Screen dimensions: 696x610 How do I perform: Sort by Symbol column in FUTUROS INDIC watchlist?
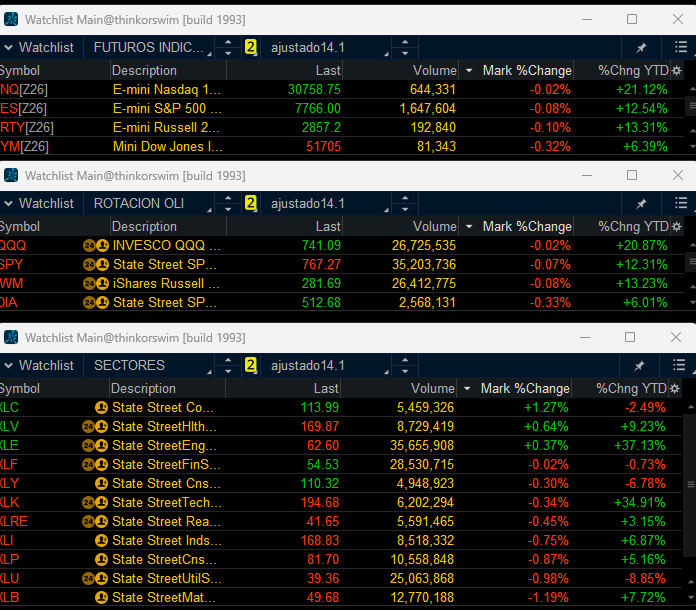click(x=20, y=71)
